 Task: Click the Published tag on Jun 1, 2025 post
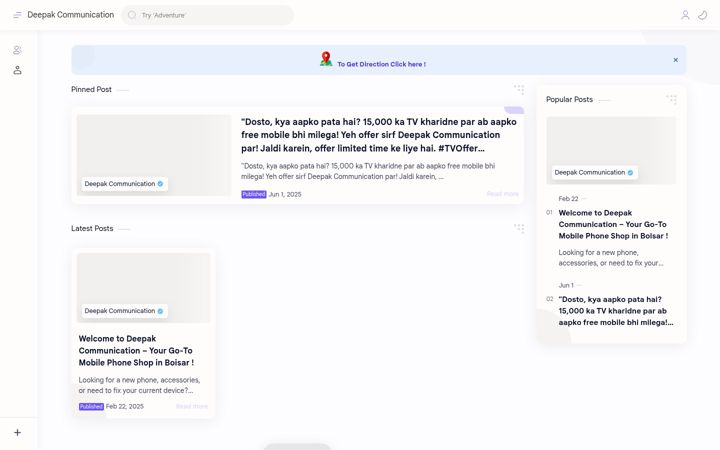coord(253,194)
